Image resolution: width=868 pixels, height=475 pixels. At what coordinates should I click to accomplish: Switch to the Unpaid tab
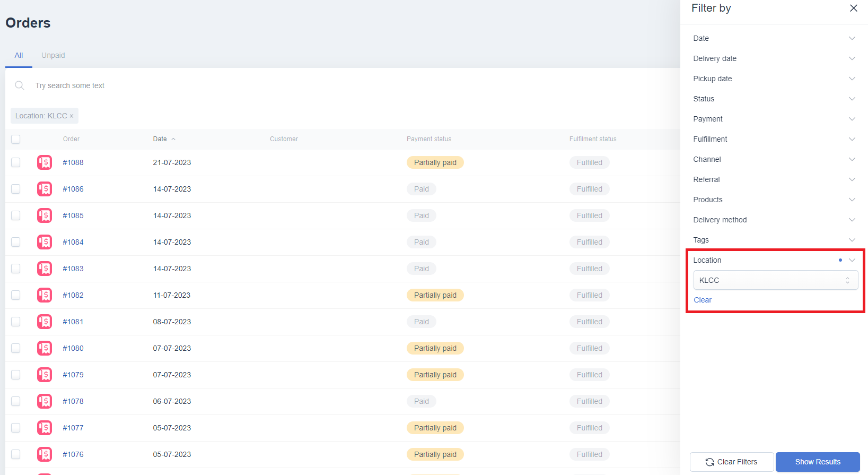[53, 55]
